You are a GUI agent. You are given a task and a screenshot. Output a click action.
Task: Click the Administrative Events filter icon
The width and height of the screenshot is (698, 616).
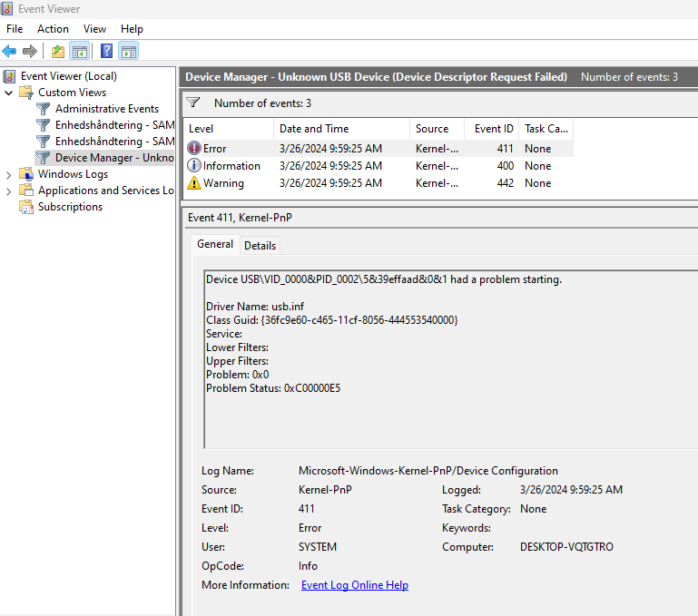pos(44,109)
